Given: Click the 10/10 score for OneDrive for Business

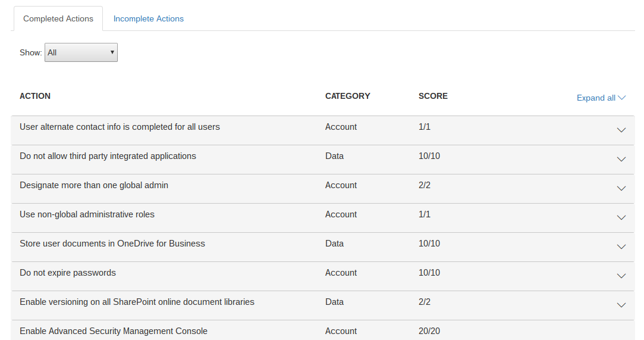Looking at the screenshot, I should tap(429, 244).
